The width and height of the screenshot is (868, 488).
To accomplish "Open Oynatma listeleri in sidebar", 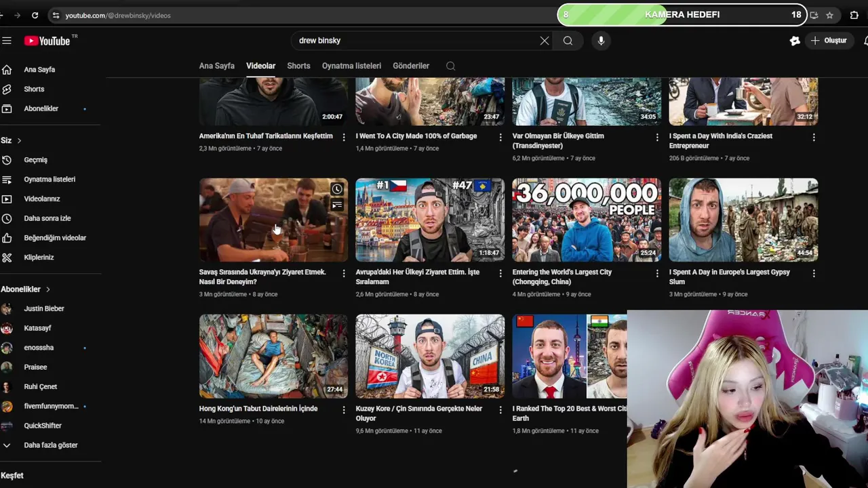I will coord(51,180).
